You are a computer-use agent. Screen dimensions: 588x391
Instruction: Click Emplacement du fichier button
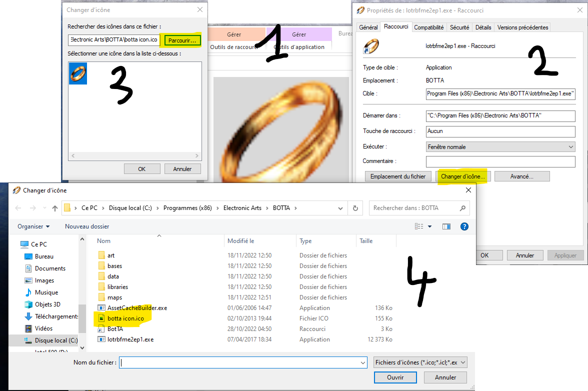[x=398, y=176]
